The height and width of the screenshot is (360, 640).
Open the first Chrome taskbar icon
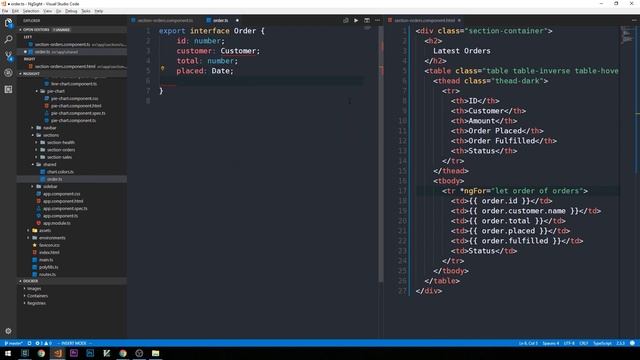pos(41,353)
